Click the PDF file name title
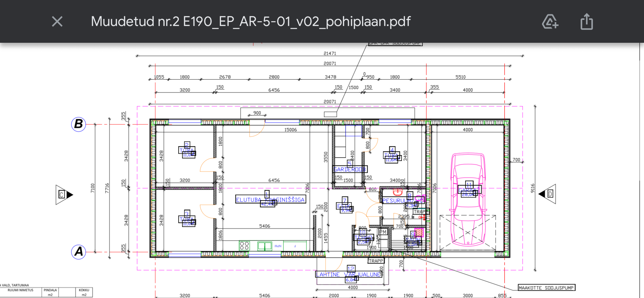 pos(250,21)
